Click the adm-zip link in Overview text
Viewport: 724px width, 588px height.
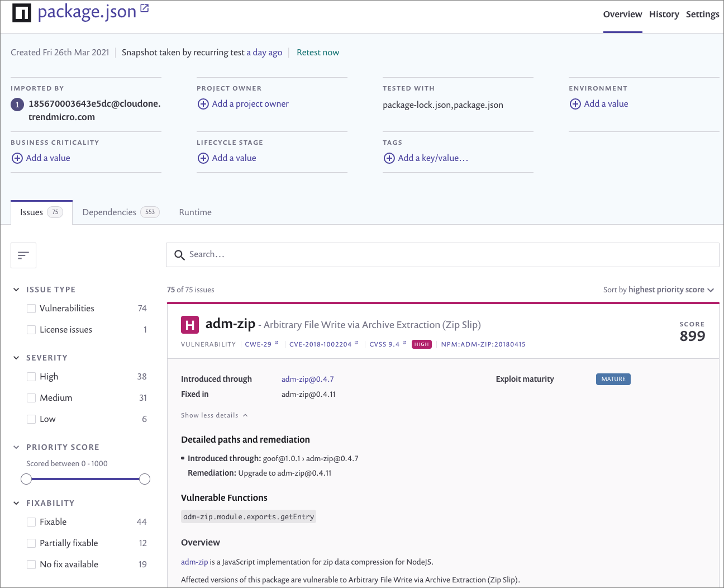coord(194,562)
